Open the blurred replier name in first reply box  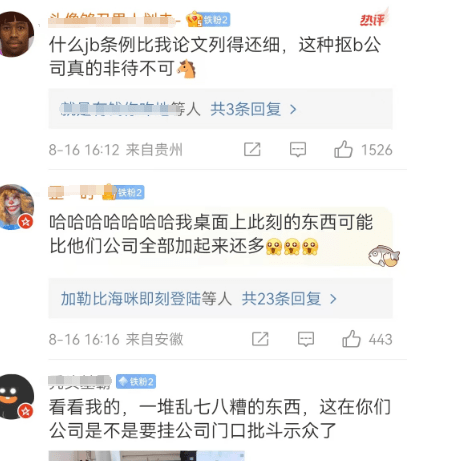click(118, 109)
